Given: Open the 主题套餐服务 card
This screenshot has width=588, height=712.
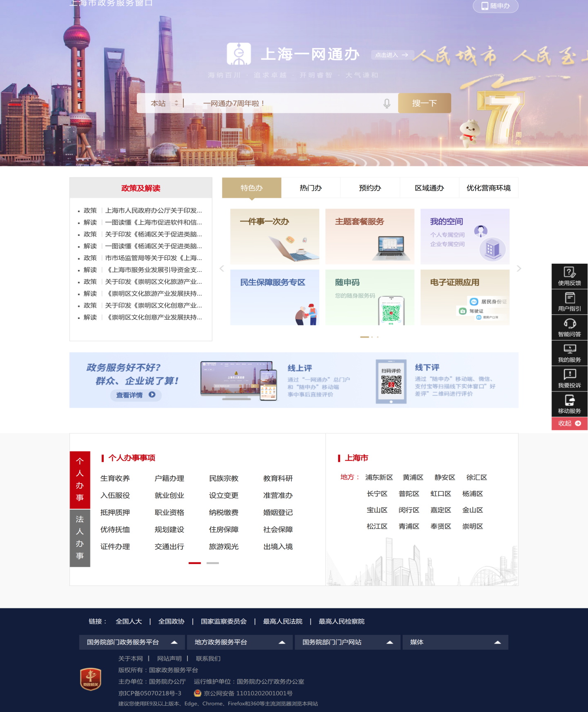Looking at the screenshot, I should (370, 236).
